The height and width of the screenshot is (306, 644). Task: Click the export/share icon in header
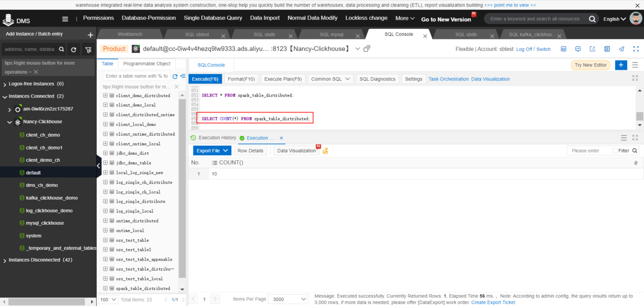click(592, 49)
